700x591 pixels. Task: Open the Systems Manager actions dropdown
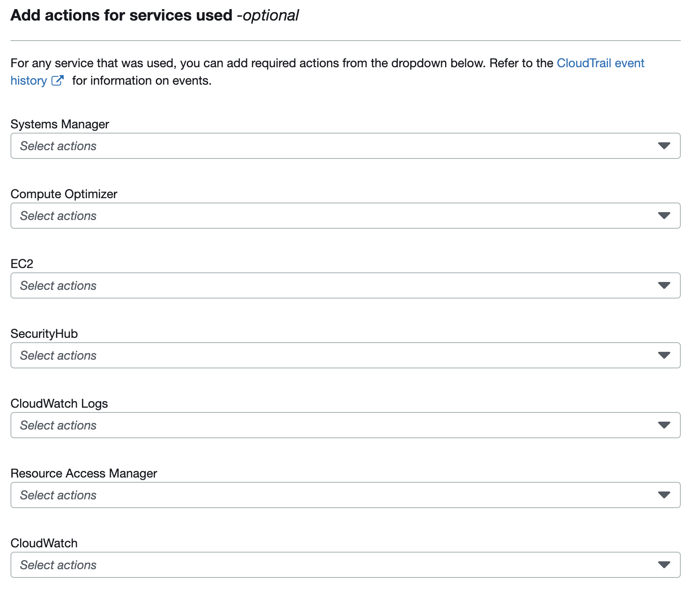[x=345, y=146]
